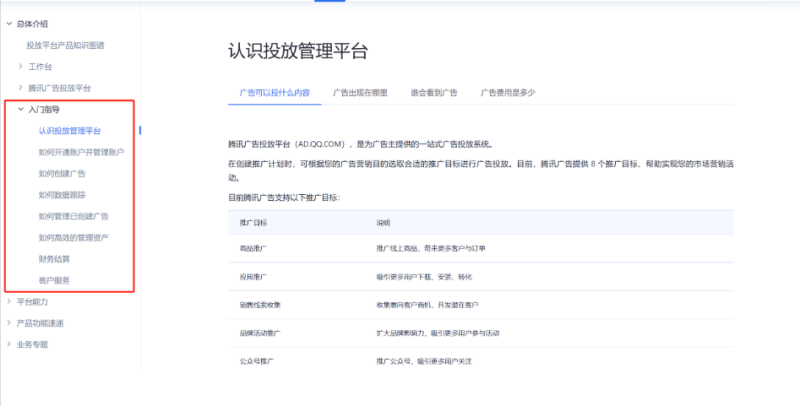Click the 销售线索收集 table cell

coord(260,305)
